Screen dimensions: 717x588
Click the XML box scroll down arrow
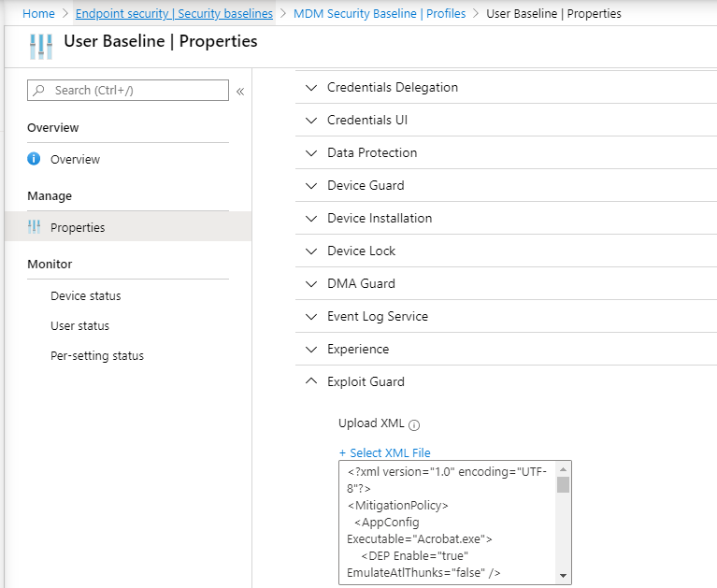(564, 576)
